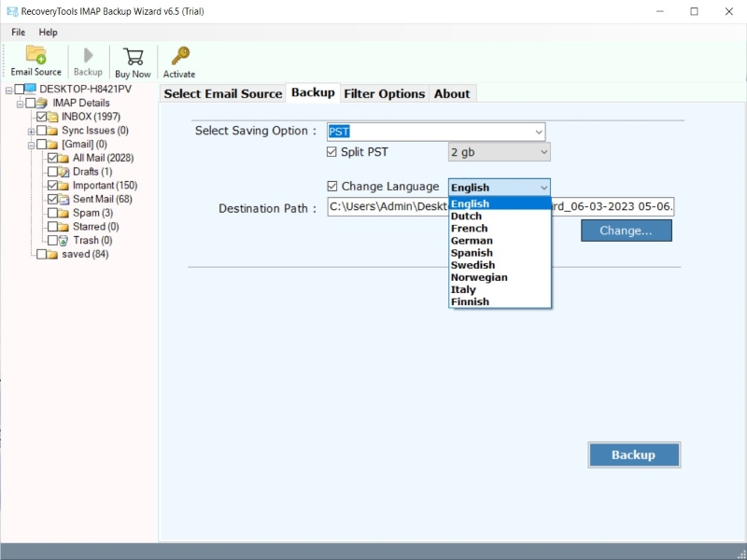Select the Sent Mail folder icon

(63, 200)
